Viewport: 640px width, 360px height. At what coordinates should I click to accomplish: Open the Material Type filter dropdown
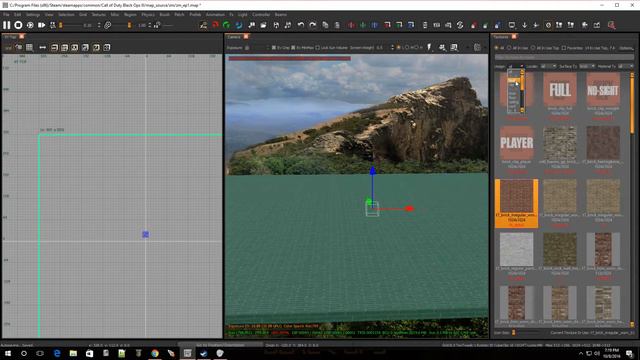coord(626,66)
